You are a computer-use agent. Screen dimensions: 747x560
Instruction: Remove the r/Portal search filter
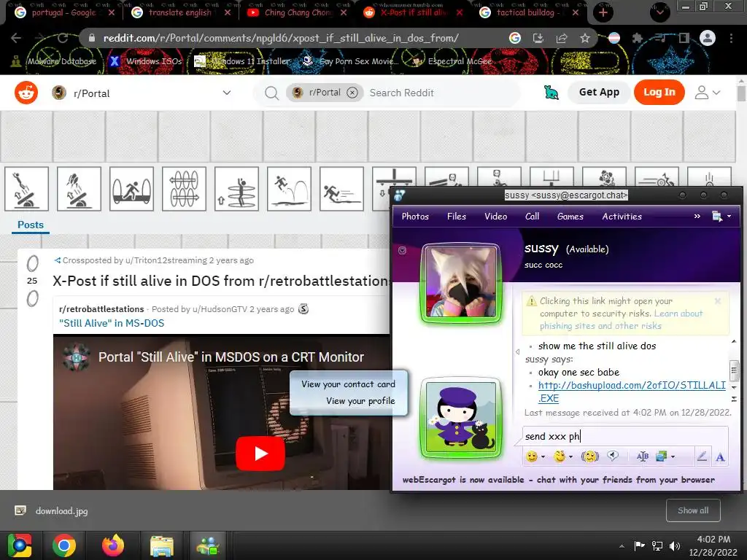(x=352, y=93)
